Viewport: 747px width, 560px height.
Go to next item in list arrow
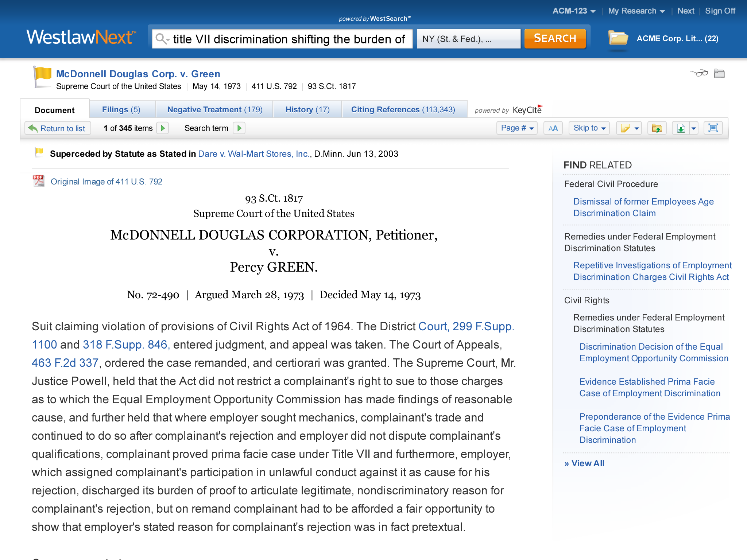pyautogui.click(x=163, y=128)
